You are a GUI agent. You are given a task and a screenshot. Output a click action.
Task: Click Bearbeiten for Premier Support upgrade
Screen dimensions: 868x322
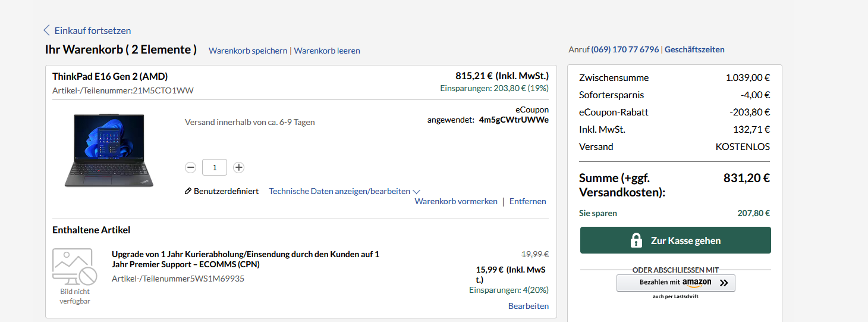pyautogui.click(x=529, y=306)
